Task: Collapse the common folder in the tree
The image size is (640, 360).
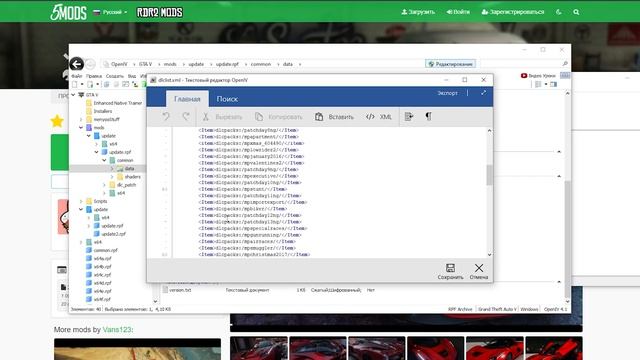Action: coord(104,160)
